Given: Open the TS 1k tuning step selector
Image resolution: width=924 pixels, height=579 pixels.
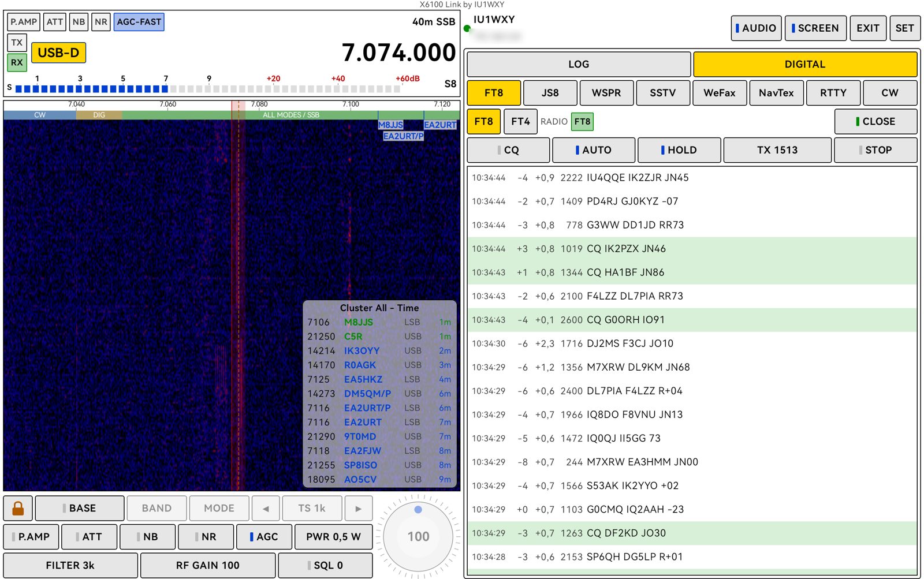Looking at the screenshot, I should (x=312, y=508).
